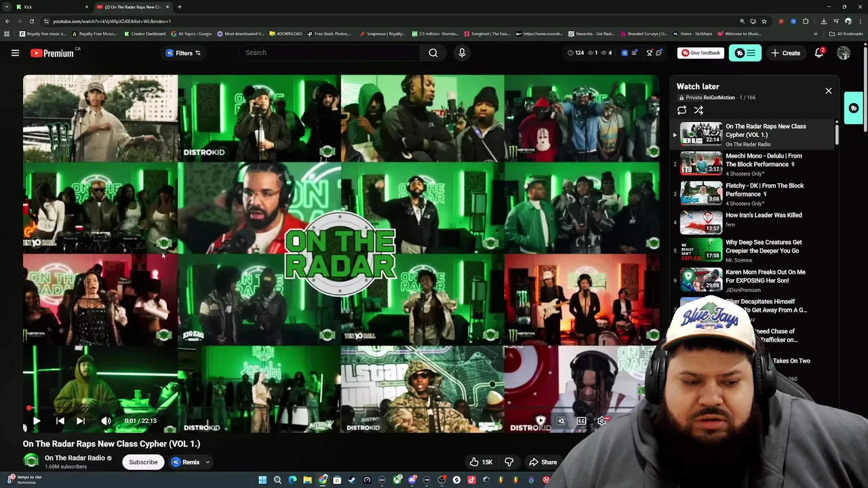The width and height of the screenshot is (868, 488).
Task: Start voice search with the microphone icon
Action: (x=462, y=53)
